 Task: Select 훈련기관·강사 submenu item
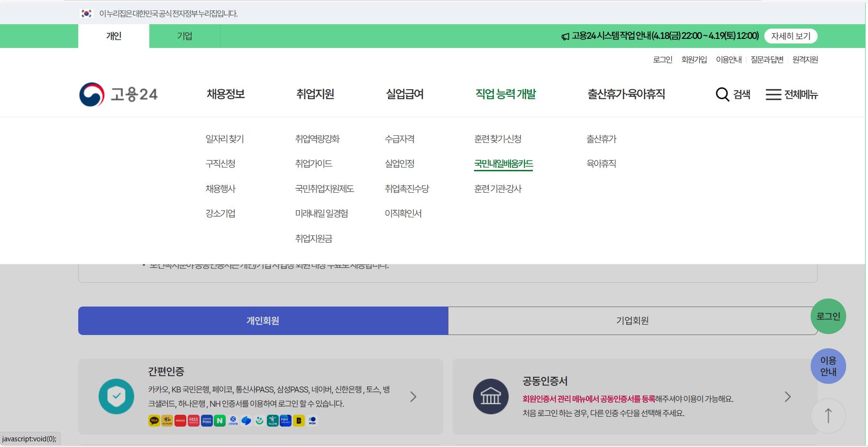pyautogui.click(x=498, y=189)
